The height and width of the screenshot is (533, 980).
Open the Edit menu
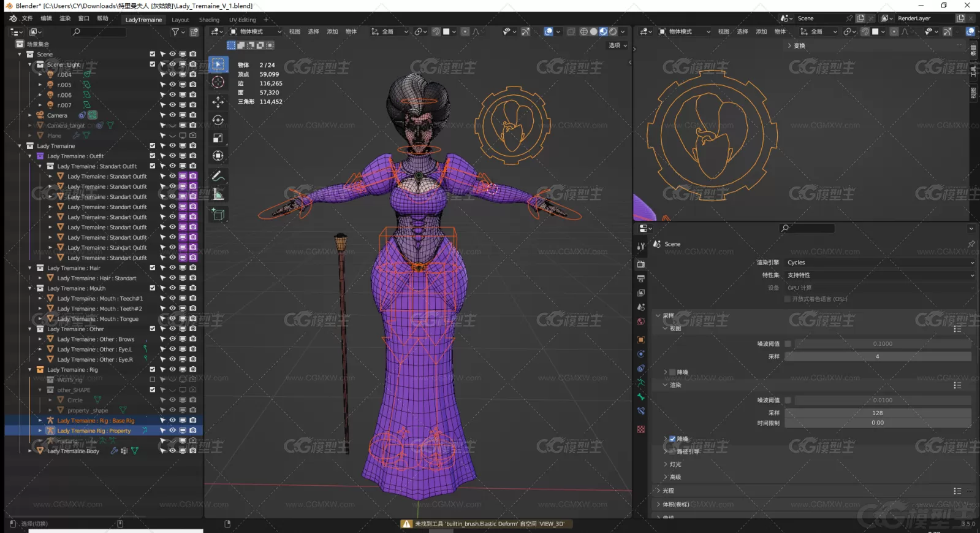click(46, 18)
